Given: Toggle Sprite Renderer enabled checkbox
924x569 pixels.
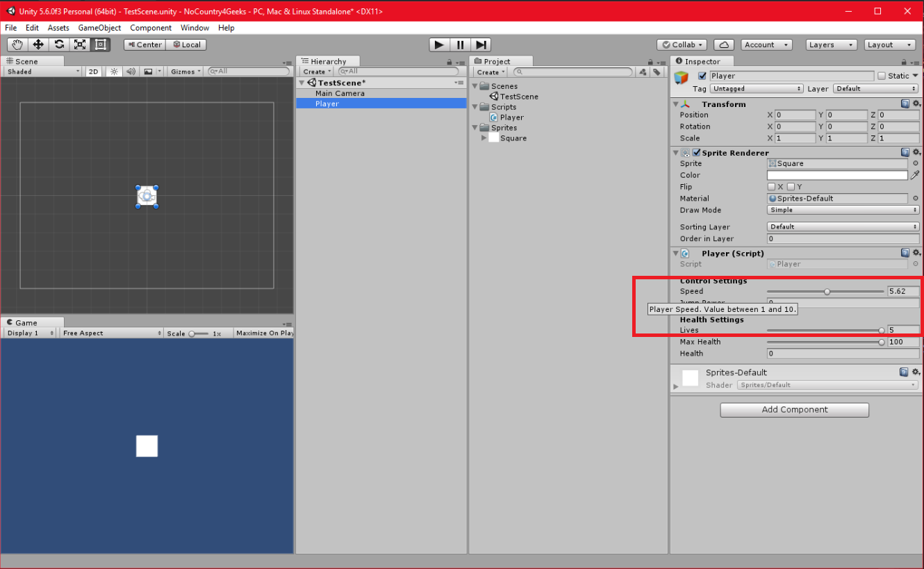Looking at the screenshot, I should [x=696, y=153].
